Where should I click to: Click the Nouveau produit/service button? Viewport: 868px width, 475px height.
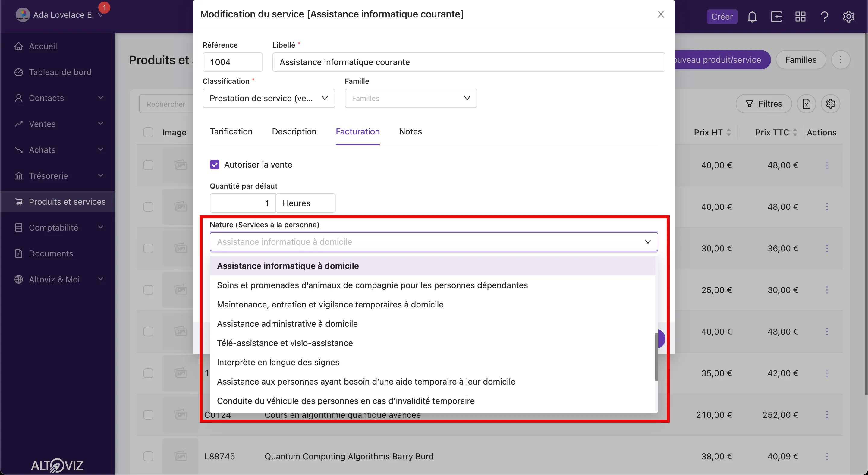pyautogui.click(x=722, y=60)
